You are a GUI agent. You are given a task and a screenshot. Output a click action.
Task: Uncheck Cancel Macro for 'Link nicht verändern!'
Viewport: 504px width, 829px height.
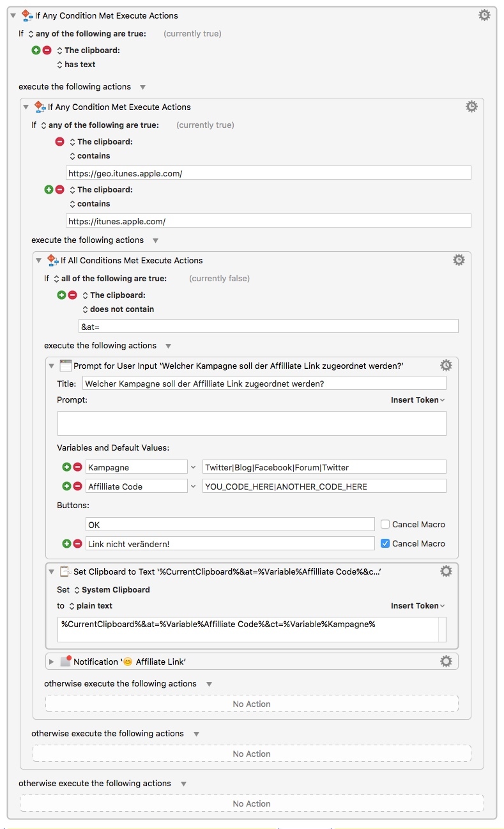tap(385, 543)
